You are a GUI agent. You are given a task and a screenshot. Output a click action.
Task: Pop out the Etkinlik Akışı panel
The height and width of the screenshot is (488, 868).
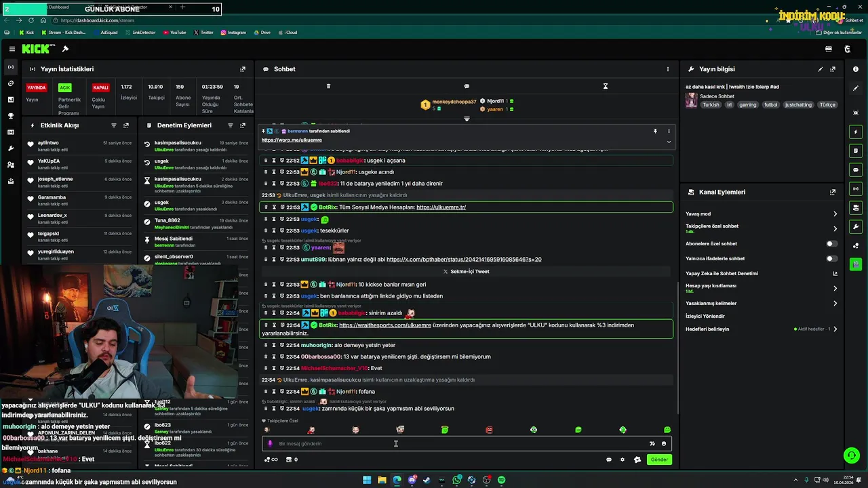(x=126, y=125)
